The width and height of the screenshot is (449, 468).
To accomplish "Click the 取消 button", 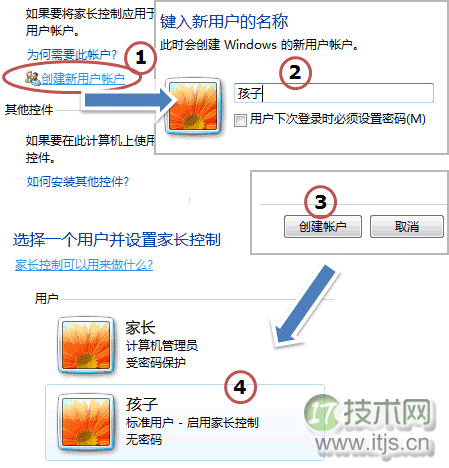I will click(407, 226).
